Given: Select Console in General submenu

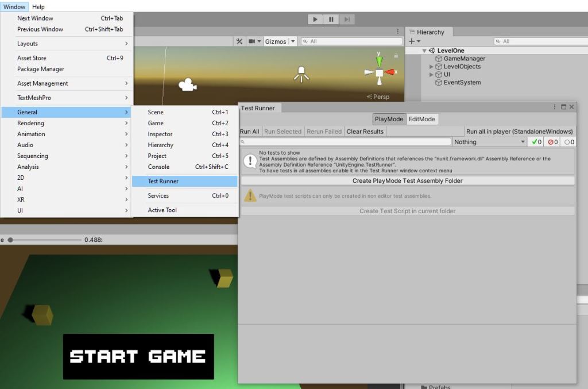Looking at the screenshot, I should pyautogui.click(x=185, y=167).
